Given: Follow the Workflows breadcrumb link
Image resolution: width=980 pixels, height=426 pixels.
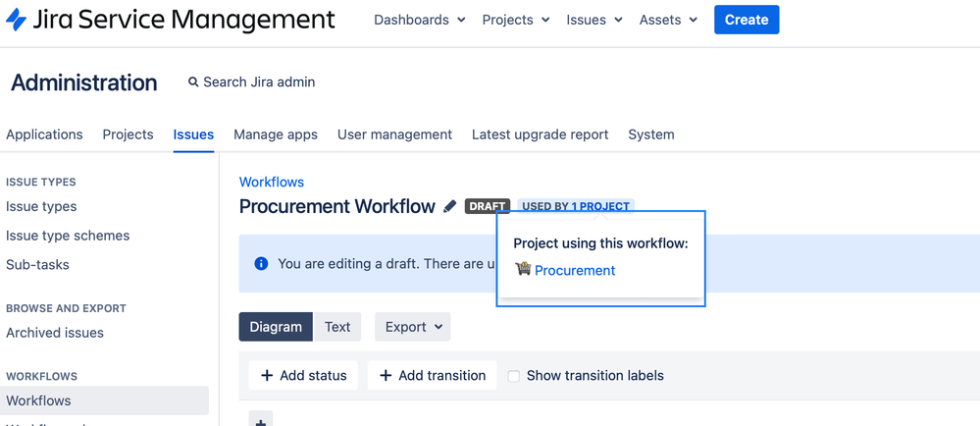Looking at the screenshot, I should pyautogui.click(x=272, y=182).
